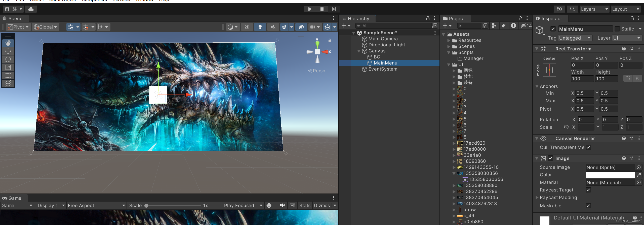
Task: Select EventSystem in Hierarchy
Action: tap(383, 69)
